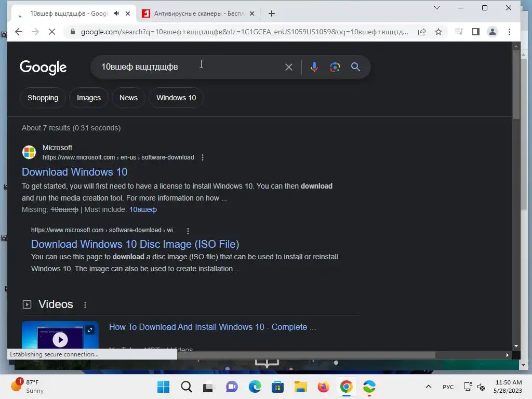
Task: Focus the Google search input field
Action: coord(190,67)
